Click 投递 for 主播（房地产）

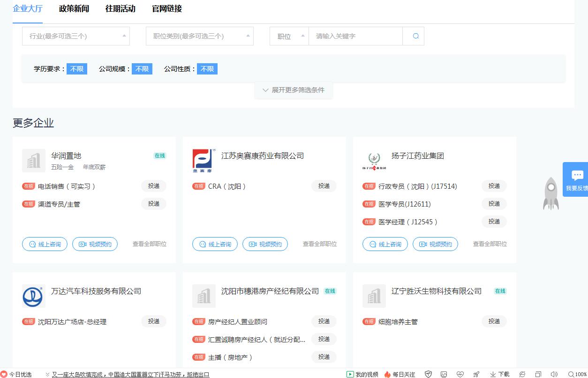tap(324, 357)
